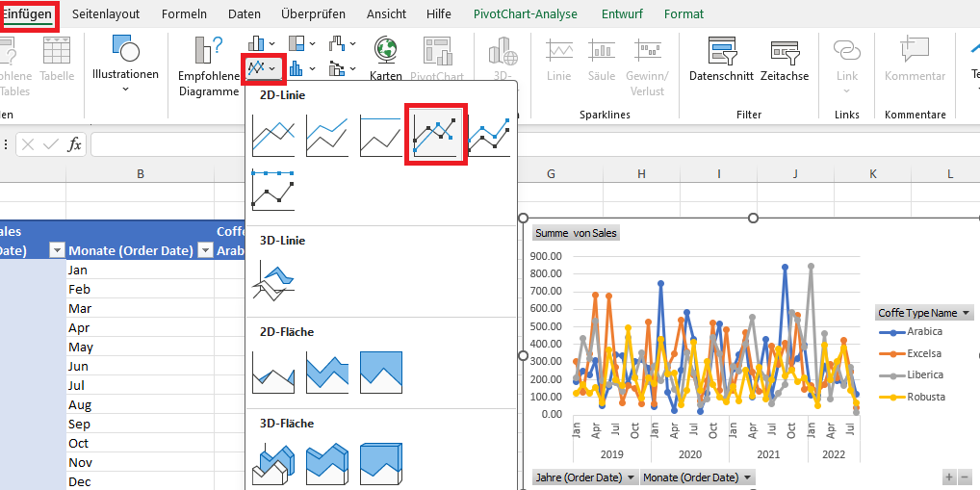Select the plain 2D line chart thumbnail
The width and height of the screenshot is (980, 490).
pos(273,135)
